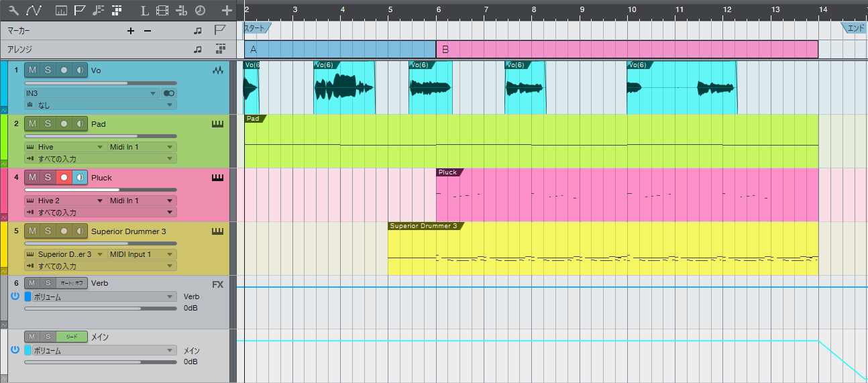Click the tempo track clock icon
Screen dimensions: 868x383
tap(200, 11)
